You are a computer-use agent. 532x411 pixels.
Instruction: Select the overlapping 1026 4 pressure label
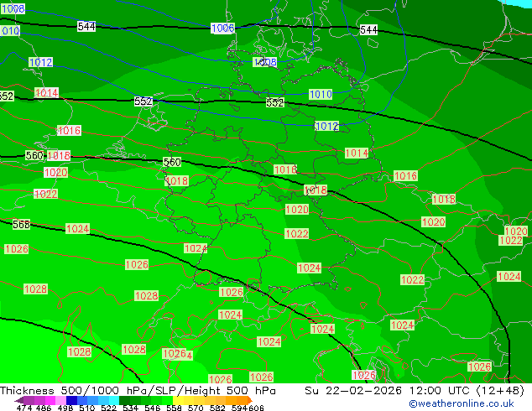[177, 354]
